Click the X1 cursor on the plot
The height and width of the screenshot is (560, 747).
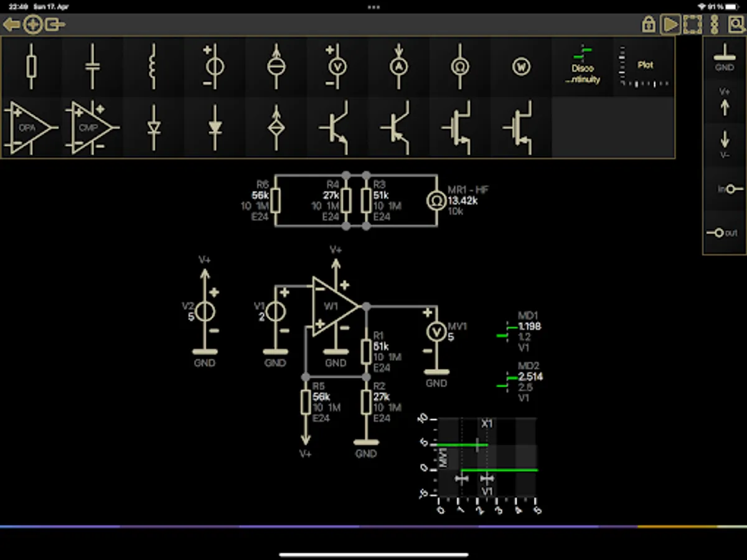[486, 424]
